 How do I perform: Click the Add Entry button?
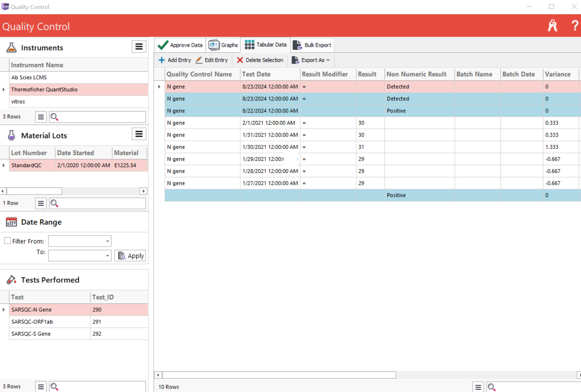pos(175,60)
